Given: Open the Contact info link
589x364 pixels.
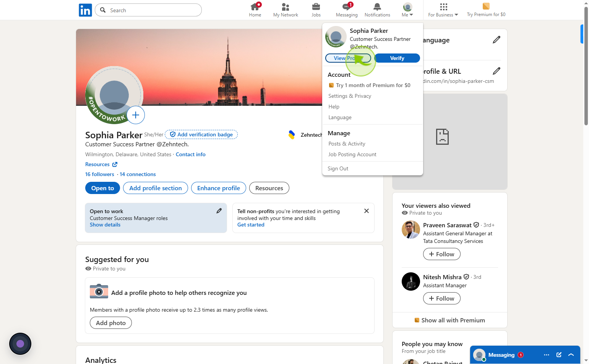Looking at the screenshot, I should pyautogui.click(x=191, y=154).
